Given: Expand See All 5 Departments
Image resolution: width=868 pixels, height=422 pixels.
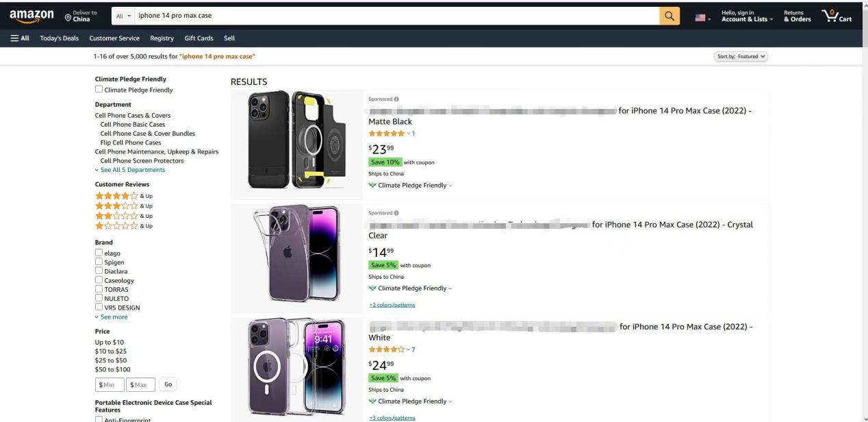Looking at the screenshot, I should click(x=132, y=170).
